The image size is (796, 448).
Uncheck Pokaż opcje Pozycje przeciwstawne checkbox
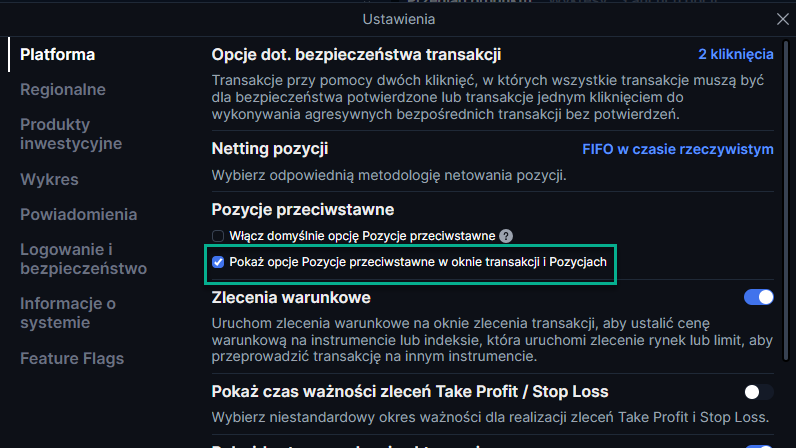tap(218, 262)
